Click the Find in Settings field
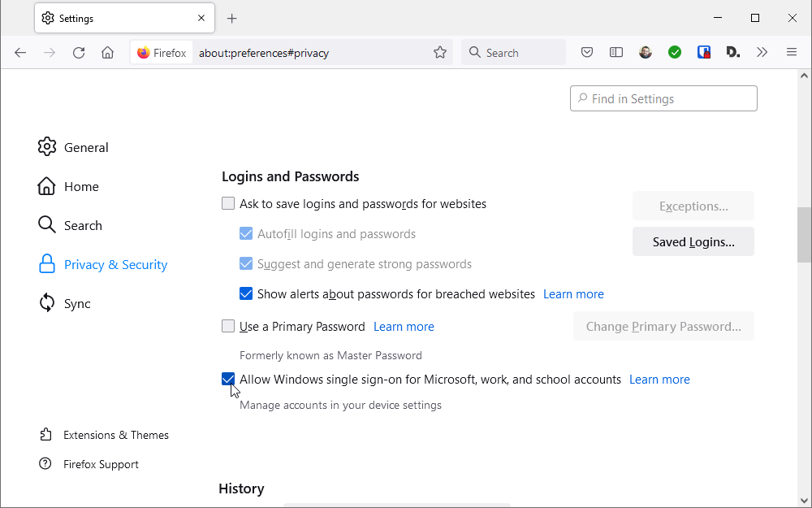Viewport: 812px width, 508px height. pos(663,99)
